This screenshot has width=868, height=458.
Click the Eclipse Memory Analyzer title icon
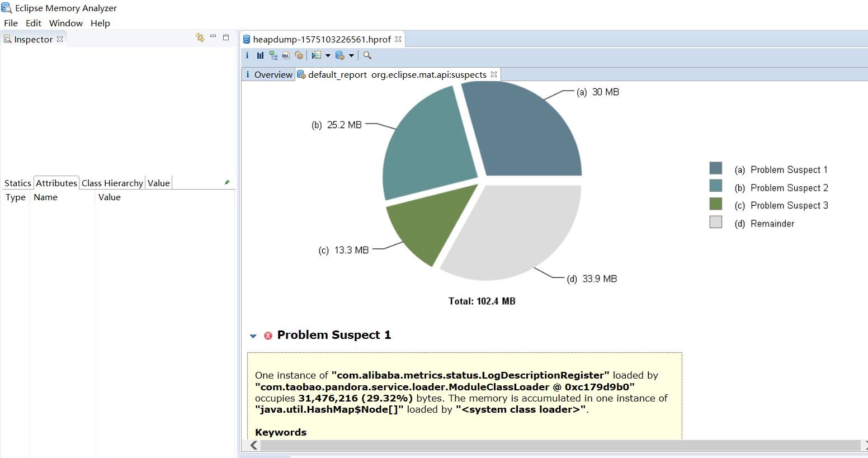6,8
